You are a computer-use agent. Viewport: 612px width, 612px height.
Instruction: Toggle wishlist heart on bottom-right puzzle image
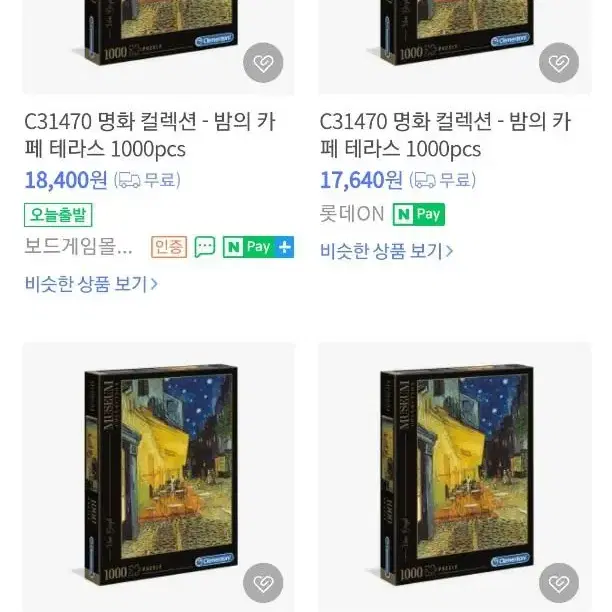point(559,583)
